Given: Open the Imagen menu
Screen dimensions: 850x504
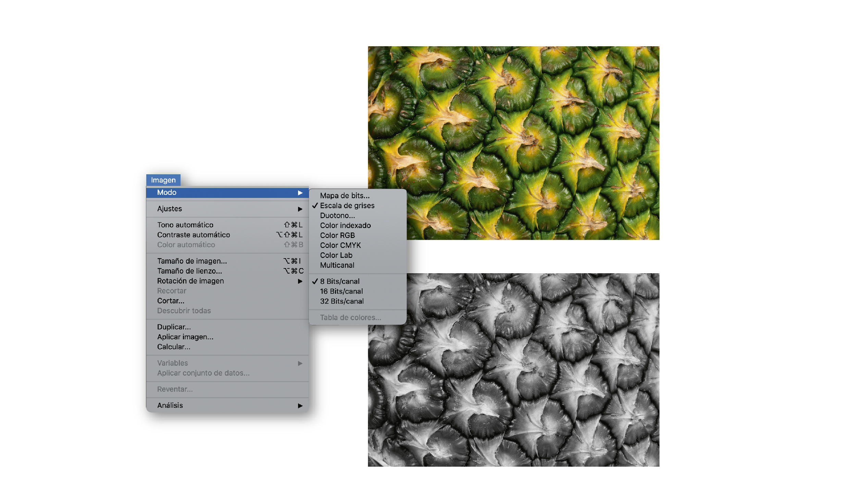Looking at the screenshot, I should (x=163, y=180).
